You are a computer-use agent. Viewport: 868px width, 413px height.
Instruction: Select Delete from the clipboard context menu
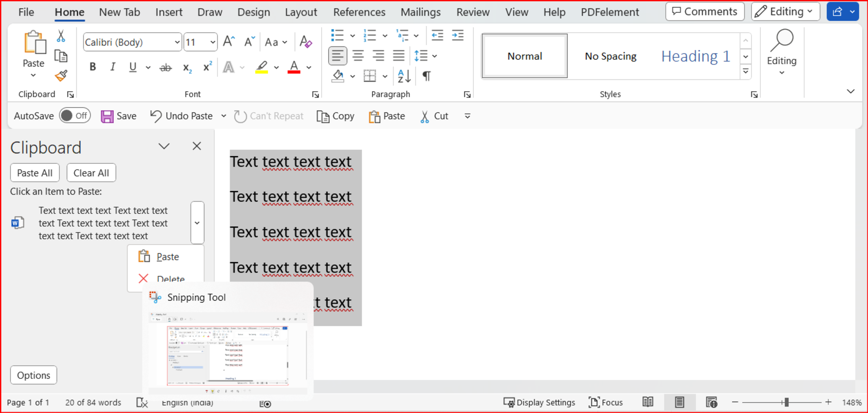pos(171,278)
